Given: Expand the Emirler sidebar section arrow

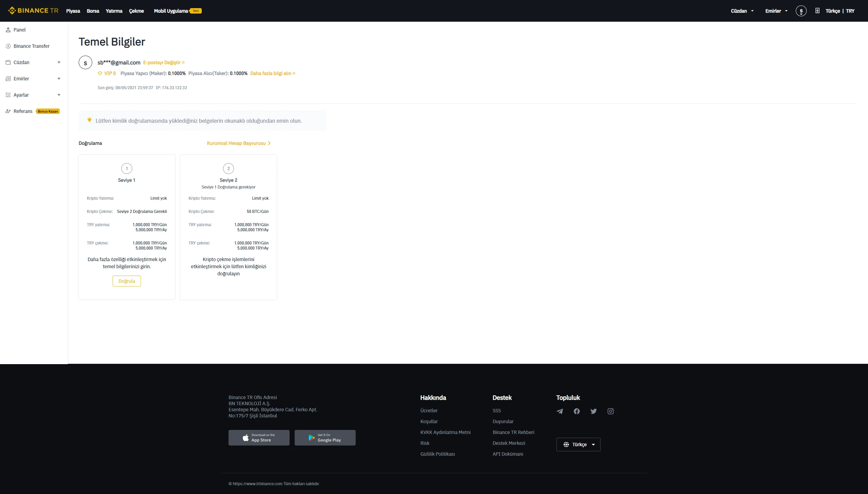Looking at the screenshot, I should (59, 79).
